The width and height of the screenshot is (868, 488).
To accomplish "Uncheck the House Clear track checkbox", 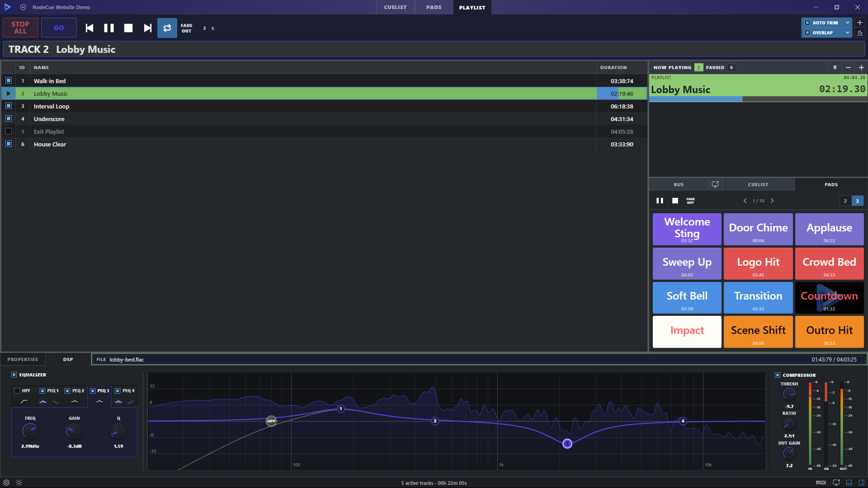I will point(9,144).
